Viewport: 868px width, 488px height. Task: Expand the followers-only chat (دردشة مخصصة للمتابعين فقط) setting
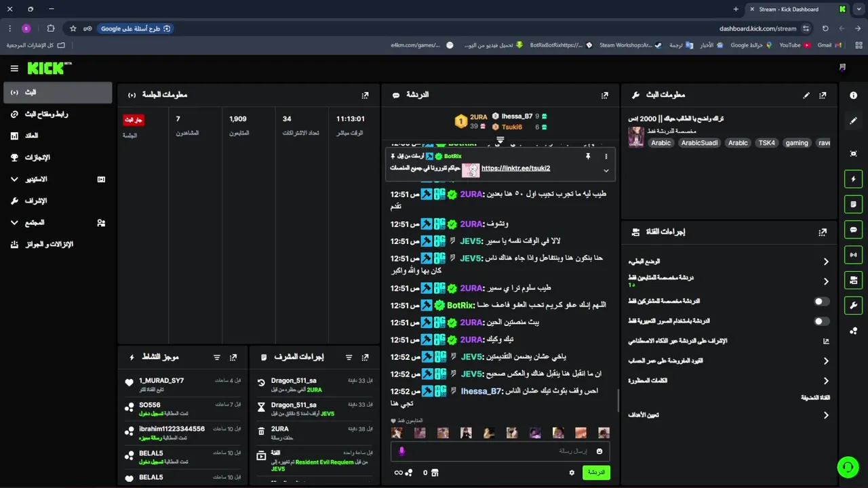point(826,281)
